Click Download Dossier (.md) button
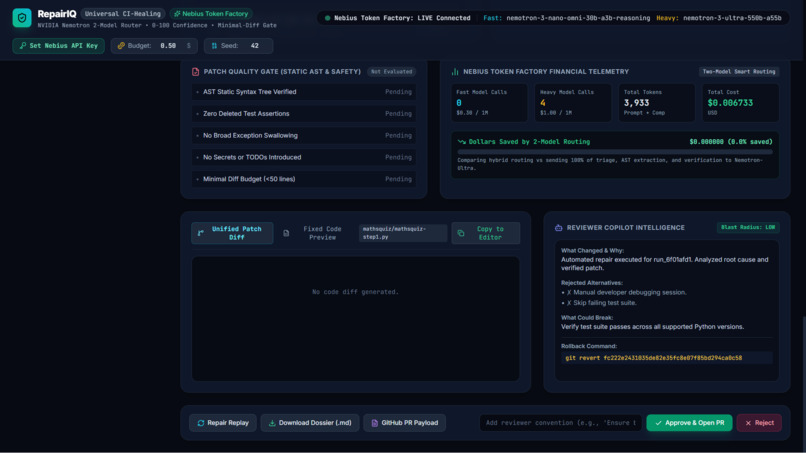This screenshot has height=453, width=806. [310, 423]
